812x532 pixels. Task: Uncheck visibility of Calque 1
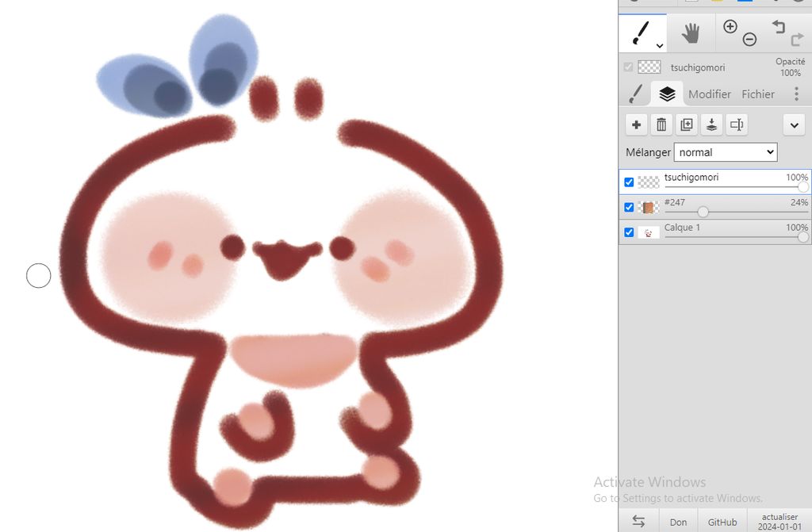click(629, 232)
